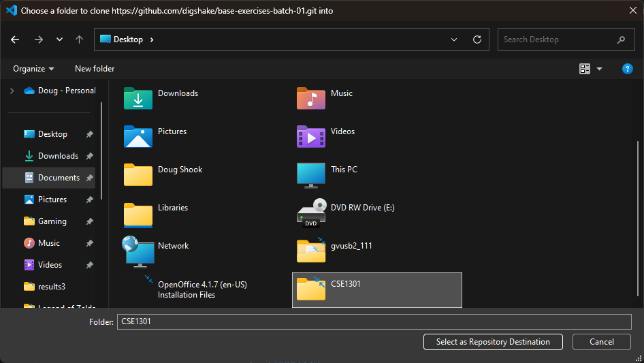The width and height of the screenshot is (644, 363).
Task: Open the help question mark icon
Action: tap(627, 69)
